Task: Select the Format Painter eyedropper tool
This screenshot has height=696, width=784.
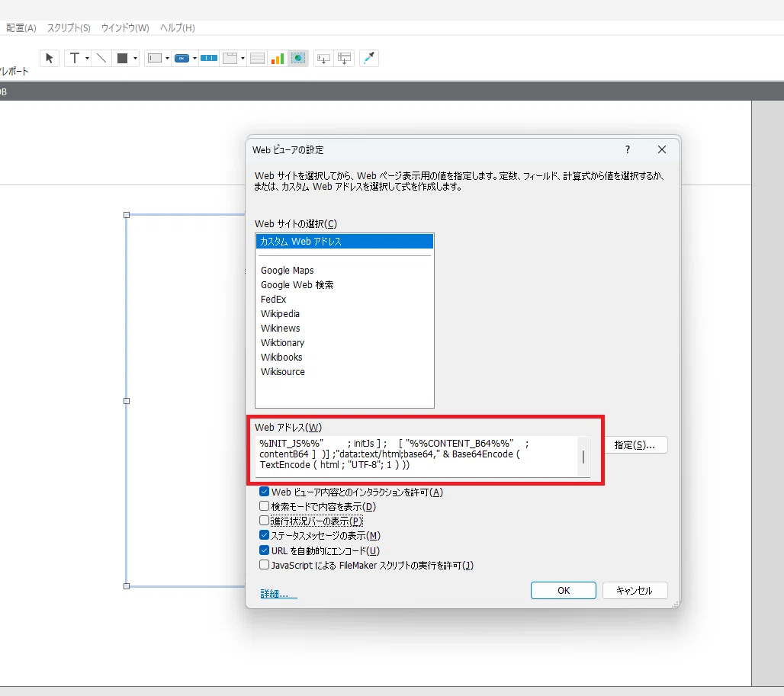Action: point(369,59)
